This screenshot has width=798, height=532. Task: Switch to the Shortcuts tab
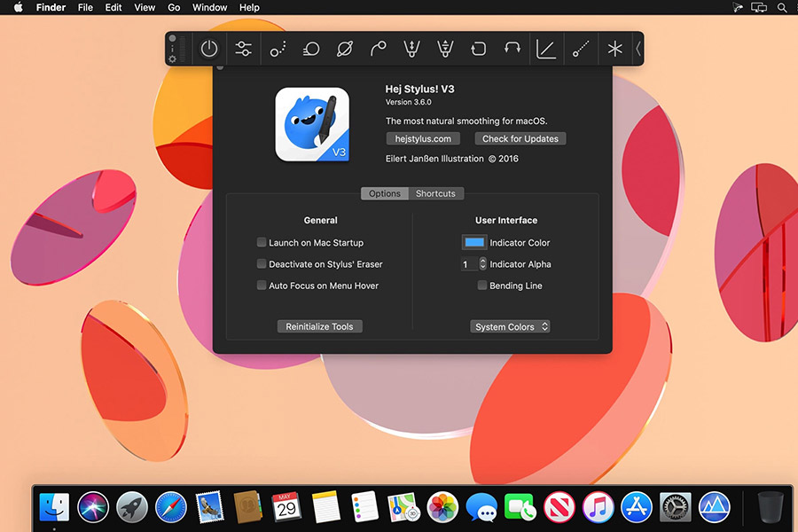tap(435, 193)
